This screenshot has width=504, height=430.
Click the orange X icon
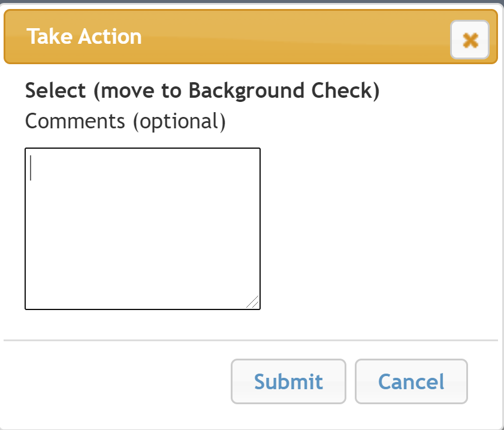[470, 40]
